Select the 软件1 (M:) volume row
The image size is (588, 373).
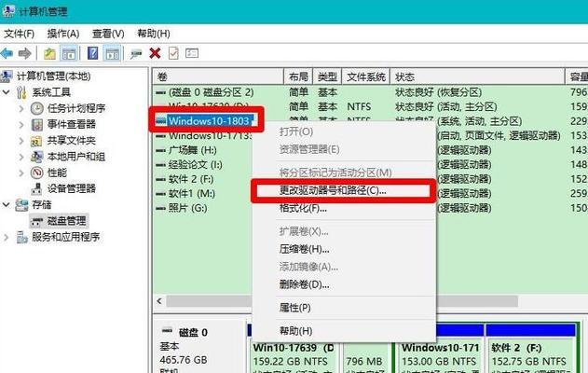[x=185, y=194]
